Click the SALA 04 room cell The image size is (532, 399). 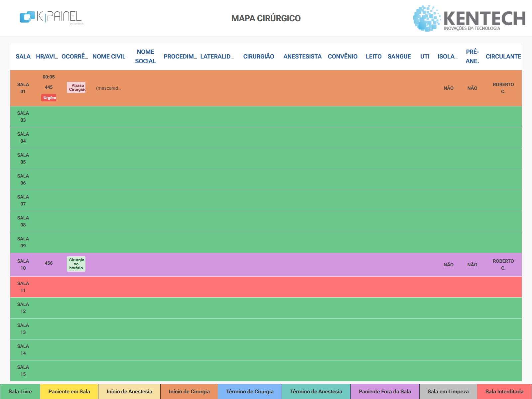pos(23,138)
